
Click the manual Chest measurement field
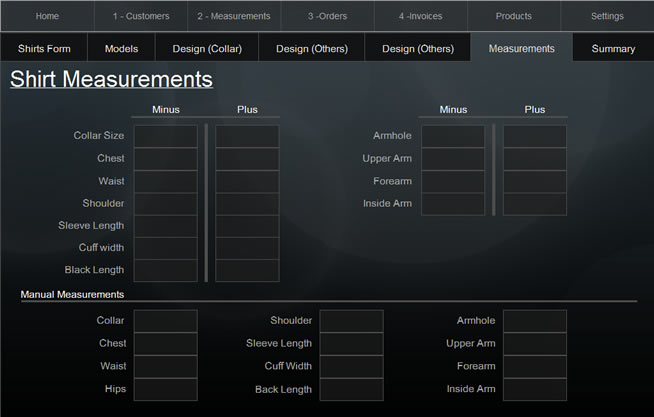click(x=166, y=344)
